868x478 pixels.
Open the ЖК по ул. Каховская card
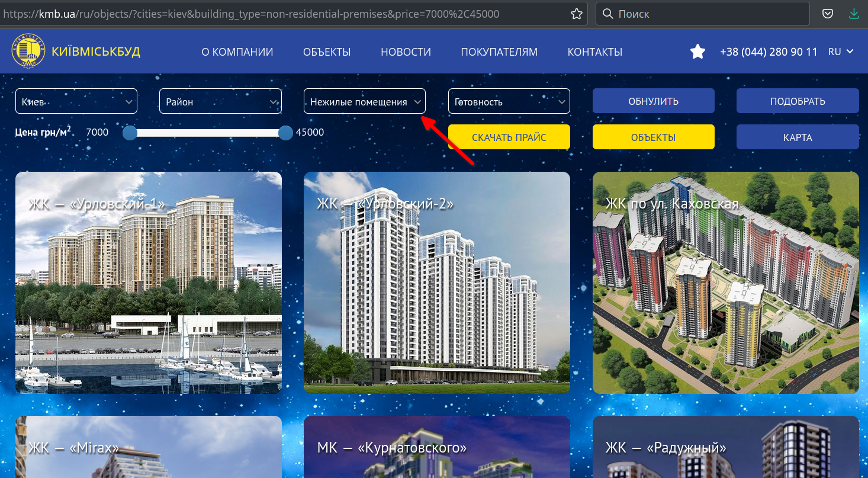tap(726, 283)
